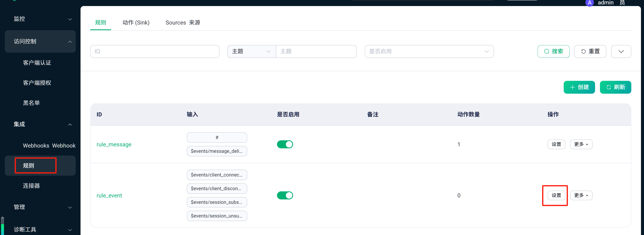The height and width of the screenshot is (235, 644).
Task: Open 客户端授权 in the sidebar
Action: click(x=37, y=83)
